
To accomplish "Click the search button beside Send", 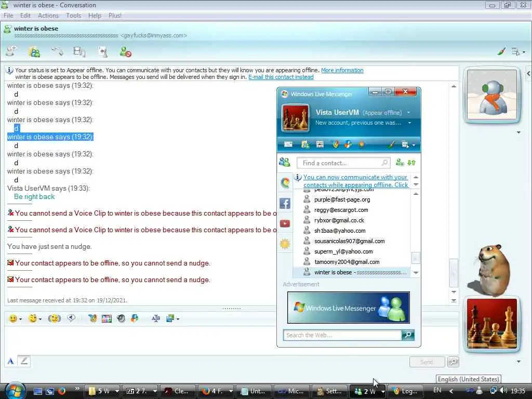I will [x=453, y=362].
